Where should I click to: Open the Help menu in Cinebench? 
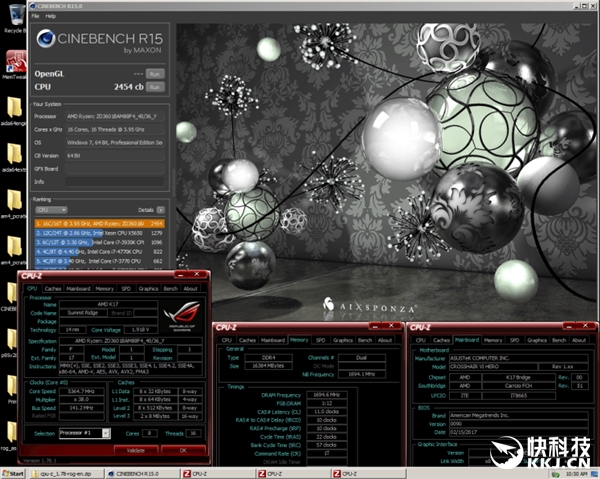coord(51,16)
